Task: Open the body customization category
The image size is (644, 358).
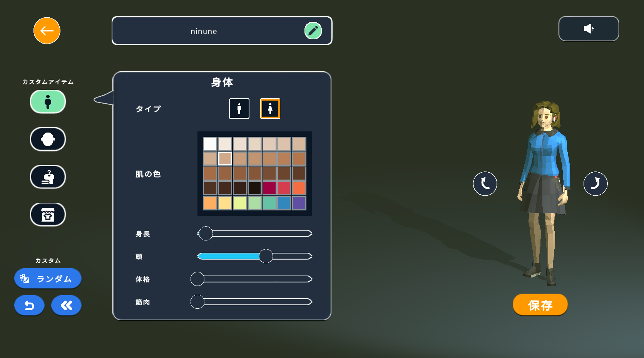Action: 48,102
